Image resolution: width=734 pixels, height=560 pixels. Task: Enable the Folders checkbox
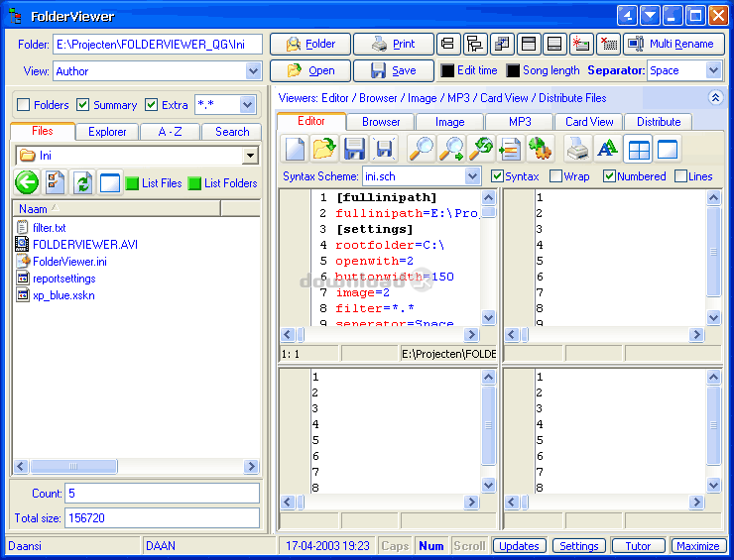[x=24, y=105]
